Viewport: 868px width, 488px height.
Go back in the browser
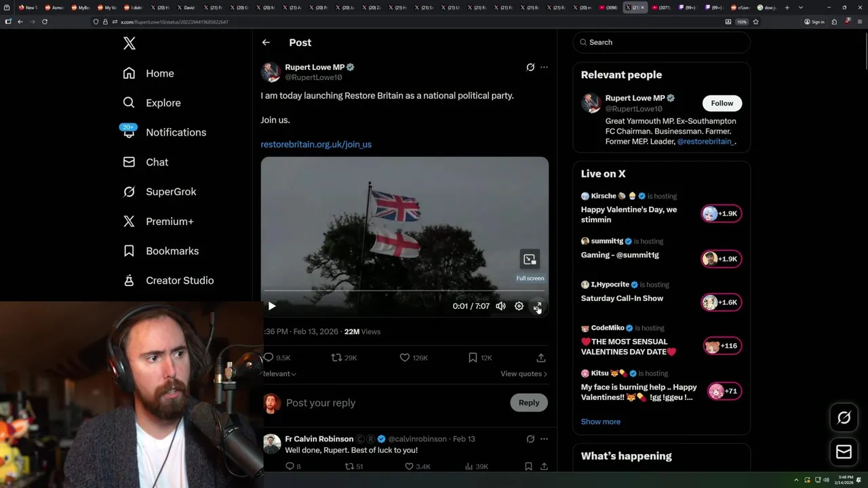(x=20, y=22)
